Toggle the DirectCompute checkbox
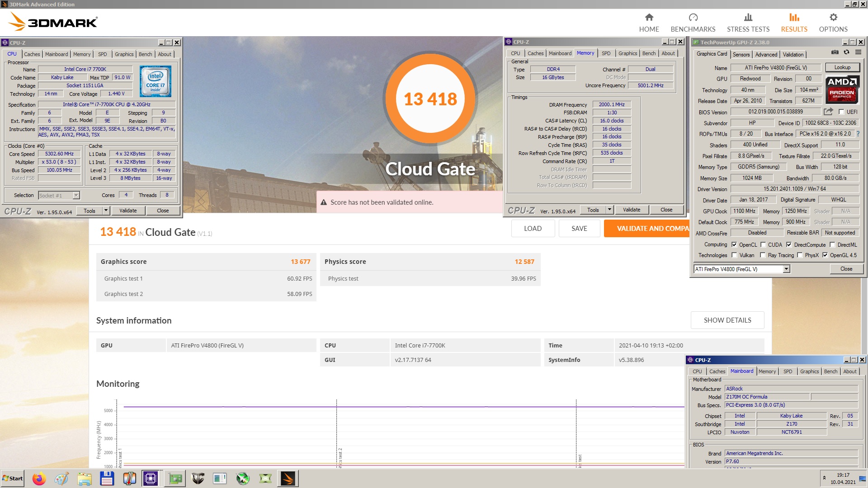This screenshot has height=488, width=868. tap(789, 244)
